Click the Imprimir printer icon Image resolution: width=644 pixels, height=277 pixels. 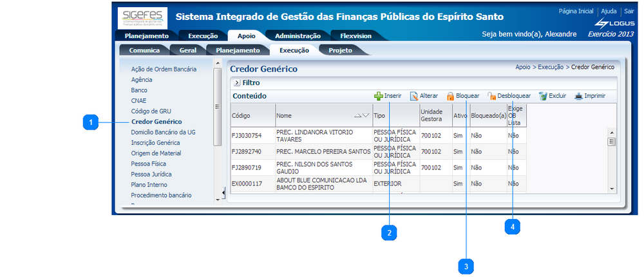[578, 96]
